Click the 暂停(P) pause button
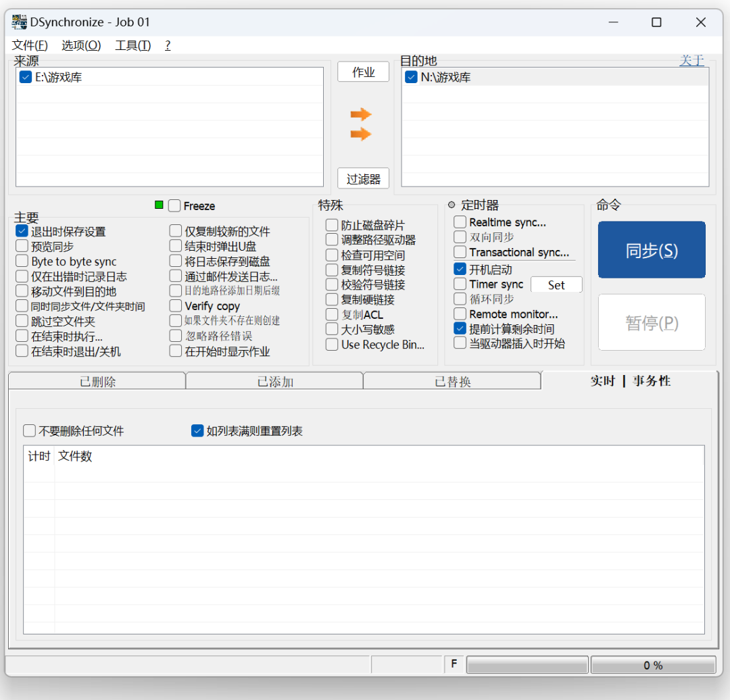This screenshot has width=730, height=700. 652,322
